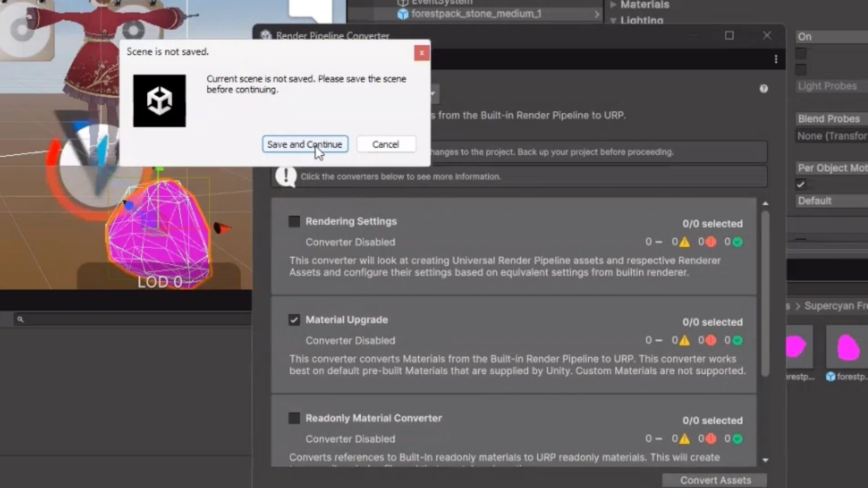Screen dimensions: 868x488
Task: Click the error count icon for Readonly Material Converter
Action: click(x=711, y=439)
